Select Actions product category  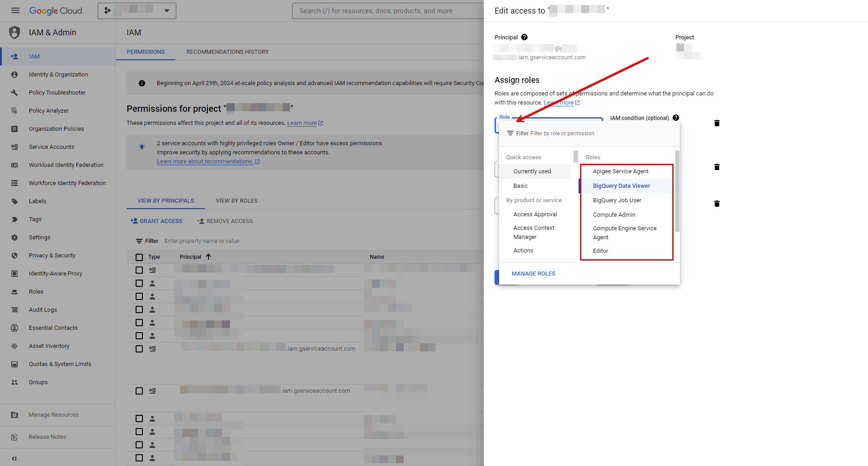[x=536, y=251]
